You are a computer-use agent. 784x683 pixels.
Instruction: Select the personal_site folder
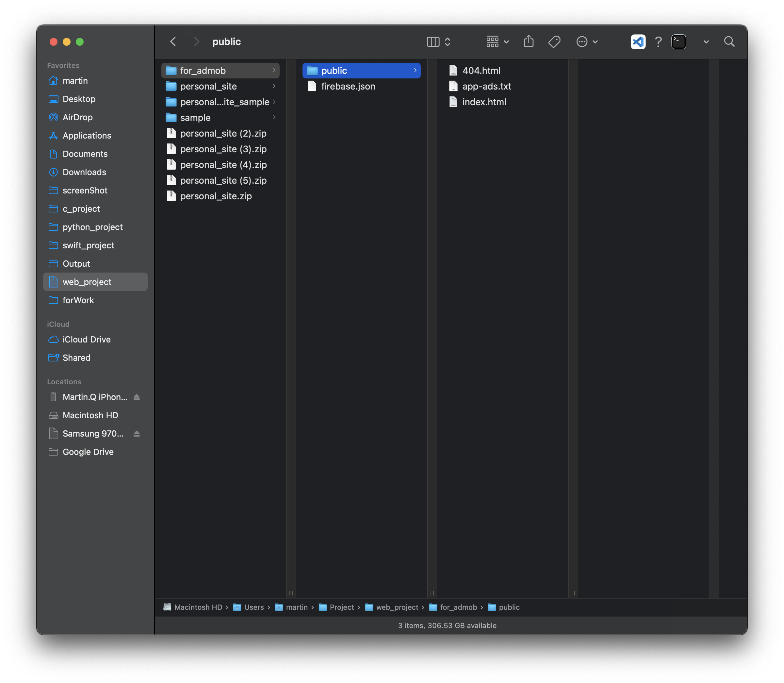tap(208, 87)
